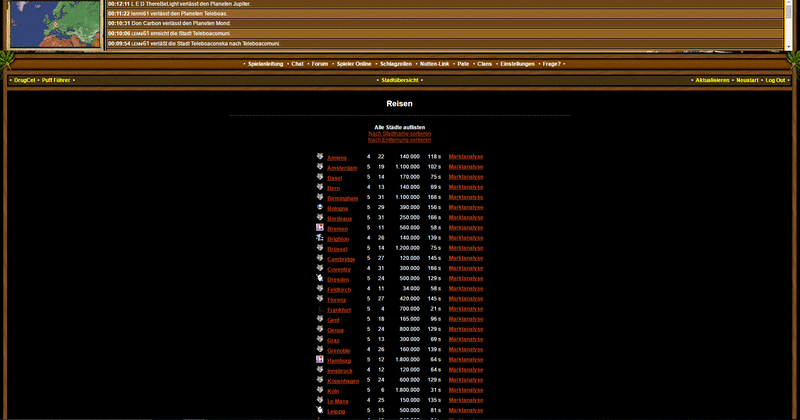Open the Clans menu item
The image size is (800, 420).
click(x=485, y=64)
